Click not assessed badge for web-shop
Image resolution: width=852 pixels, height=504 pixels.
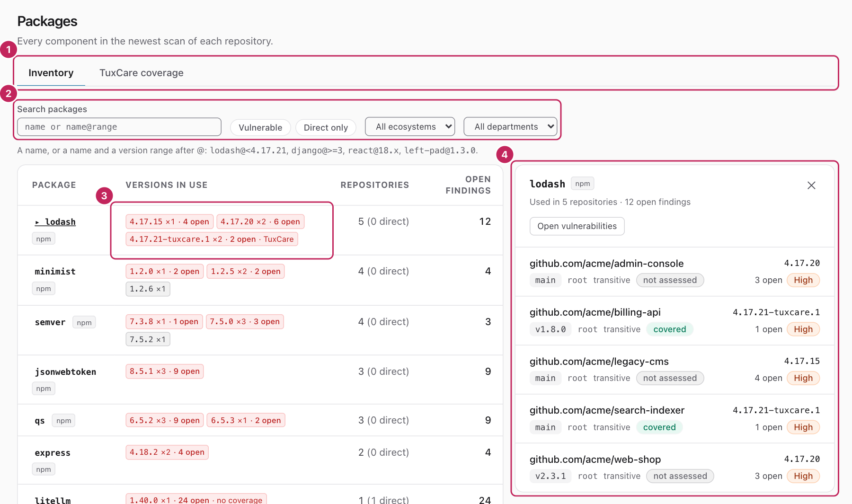point(680,476)
